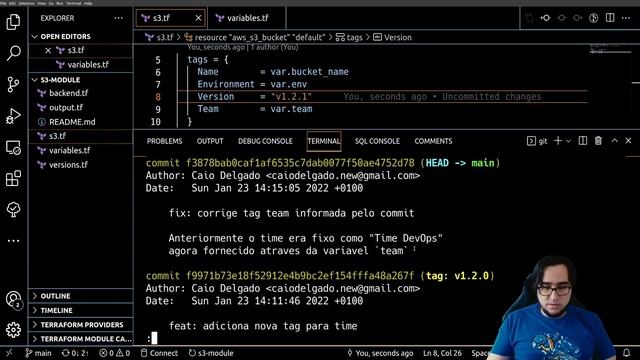Image resolution: width=640 pixels, height=360 pixels.
Task: Close the terminal panel
Action: [628, 141]
